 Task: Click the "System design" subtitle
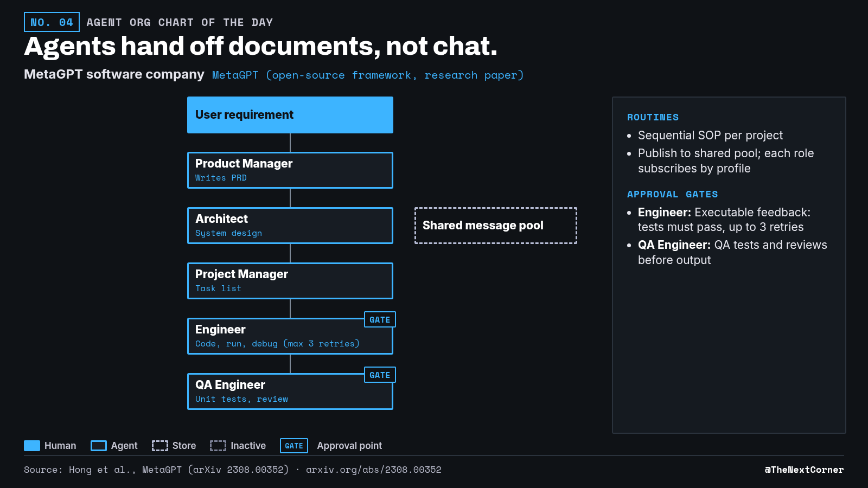pyautogui.click(x=228, y=233)
